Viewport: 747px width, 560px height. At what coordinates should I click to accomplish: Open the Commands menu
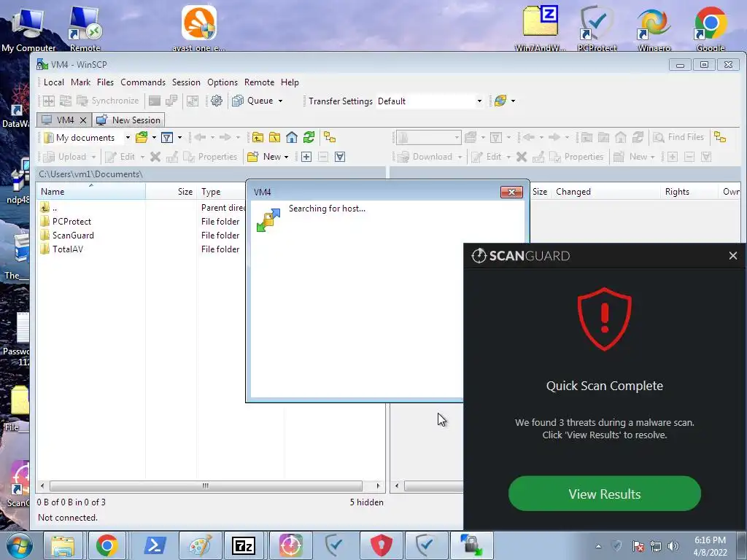(143, 82)
